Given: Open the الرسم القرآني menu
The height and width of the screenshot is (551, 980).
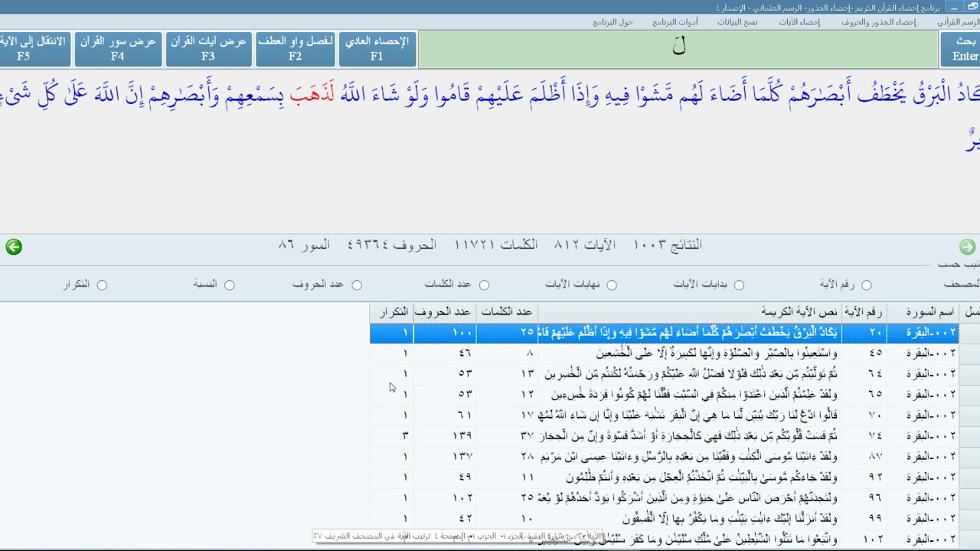Looking at the screenshot, I should (959, 22).
